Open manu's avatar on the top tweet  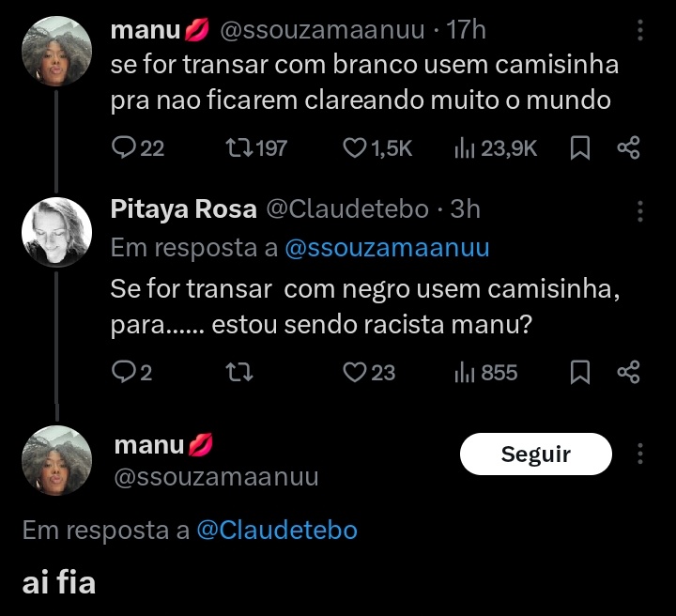(x=57, y=51)
